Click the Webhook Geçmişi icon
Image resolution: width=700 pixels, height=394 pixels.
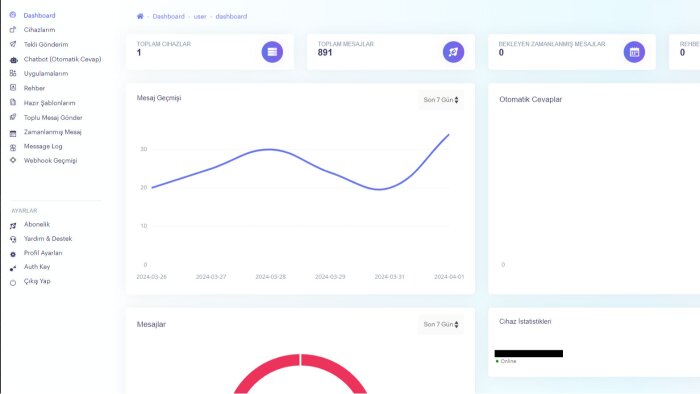point(12,160)
